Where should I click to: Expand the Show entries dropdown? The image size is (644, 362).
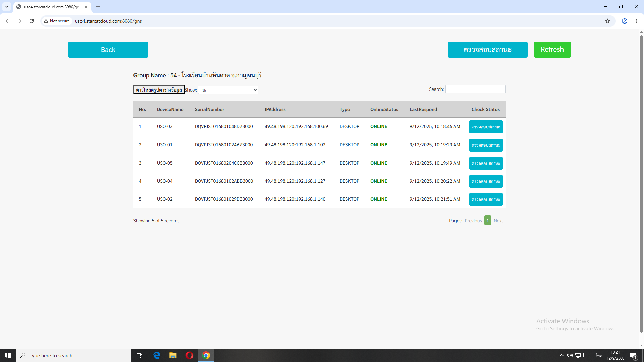coord(228,90)
